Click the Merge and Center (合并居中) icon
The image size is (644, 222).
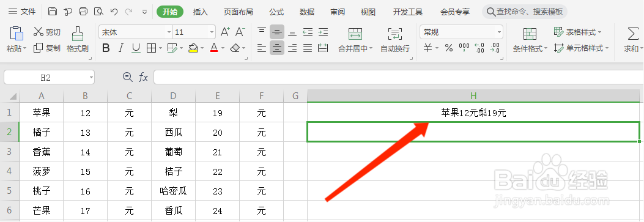coord(355,34)
